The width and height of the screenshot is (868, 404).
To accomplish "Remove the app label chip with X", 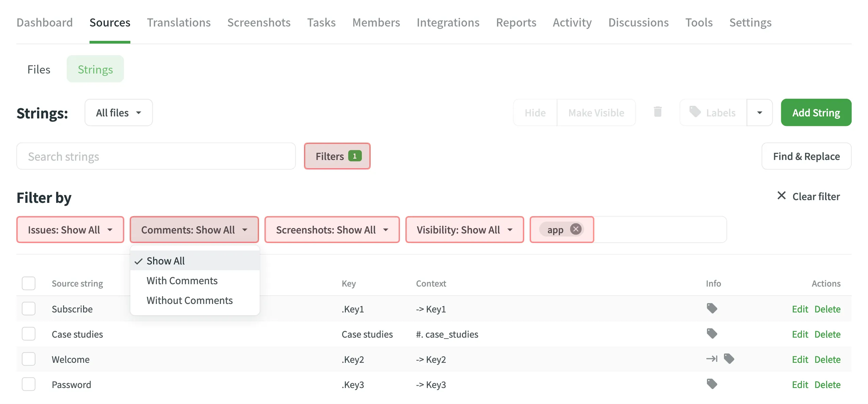I will pos(575,229).
